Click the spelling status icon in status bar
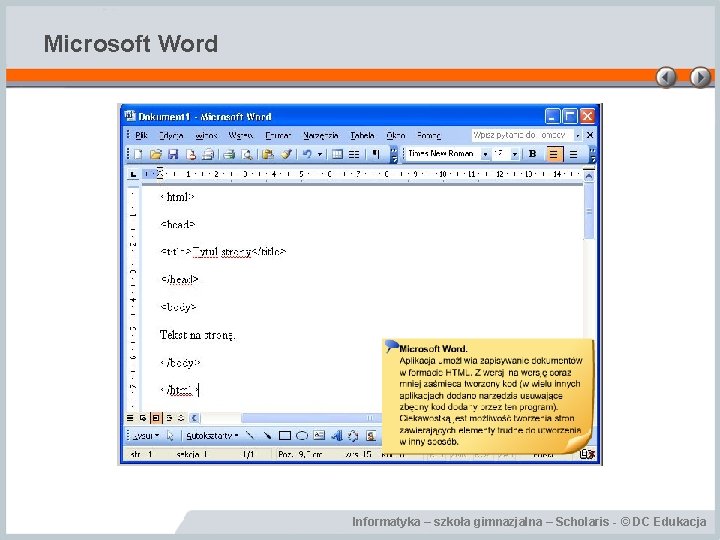720x540 pixels. click(587, 455)
